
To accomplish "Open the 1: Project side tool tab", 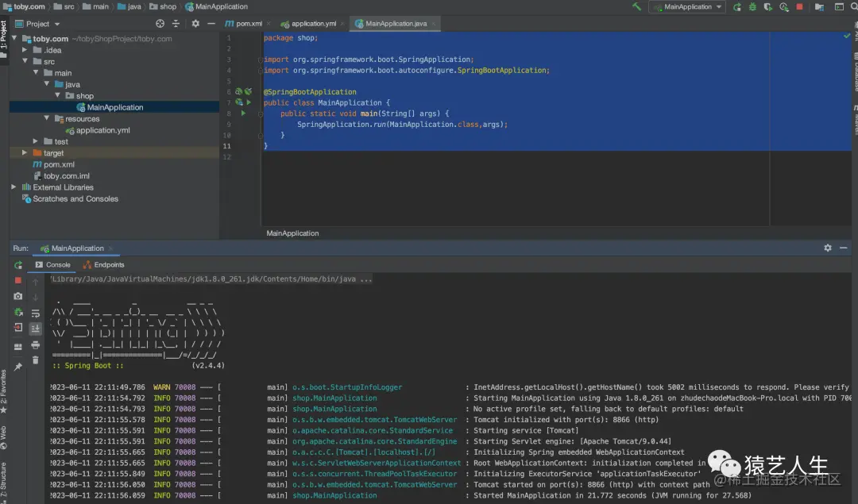I will [4, 40].
